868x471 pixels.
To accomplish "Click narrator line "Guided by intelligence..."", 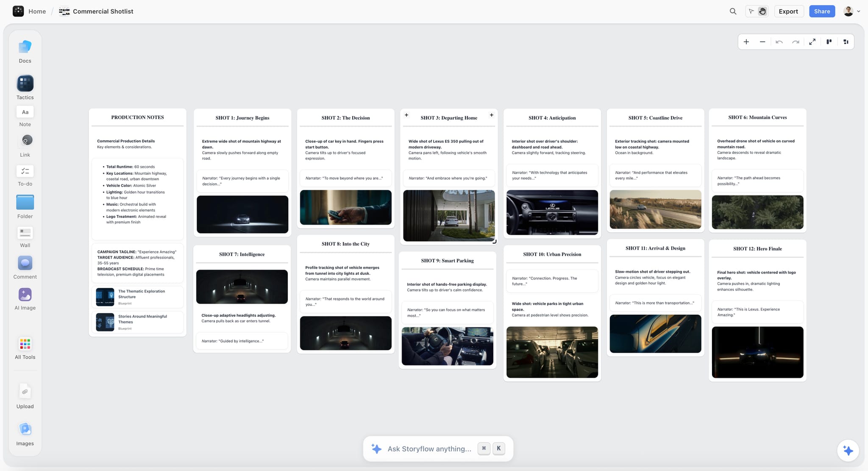I will pyautogui.click(x=233, y=341).
